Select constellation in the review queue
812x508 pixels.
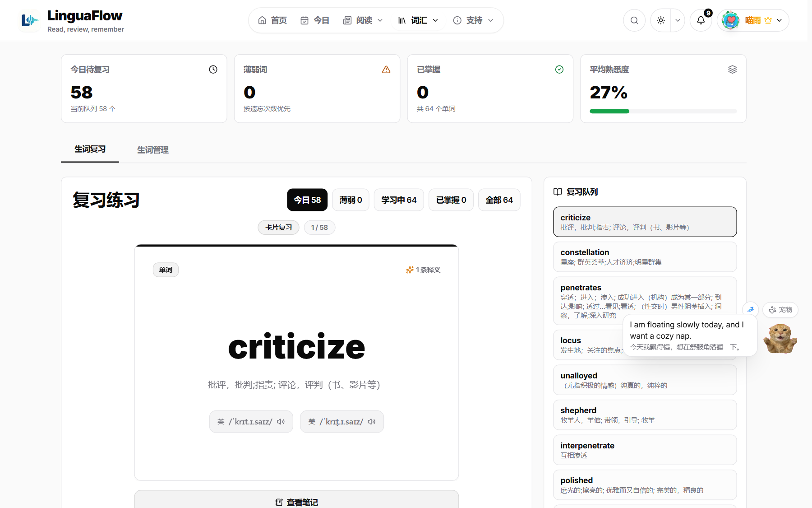point(645,257)
